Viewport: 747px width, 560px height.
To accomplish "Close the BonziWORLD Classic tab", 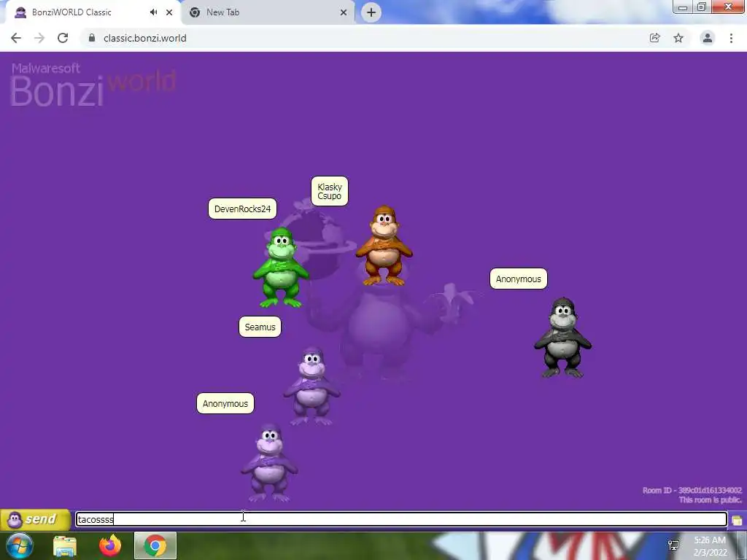I will point(169,12).
